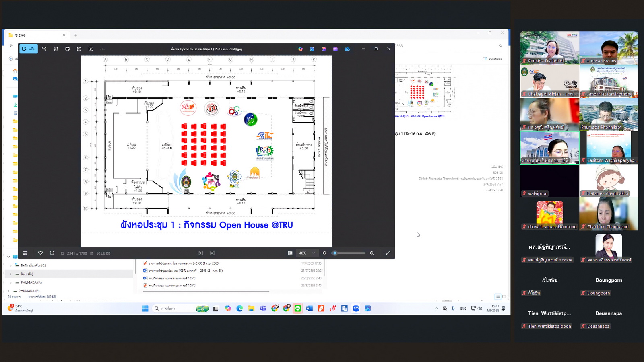The width and height of the screenshot is (644, 362).
Task: Switch Explorer to details list view
Action: [x=498, y=297]
